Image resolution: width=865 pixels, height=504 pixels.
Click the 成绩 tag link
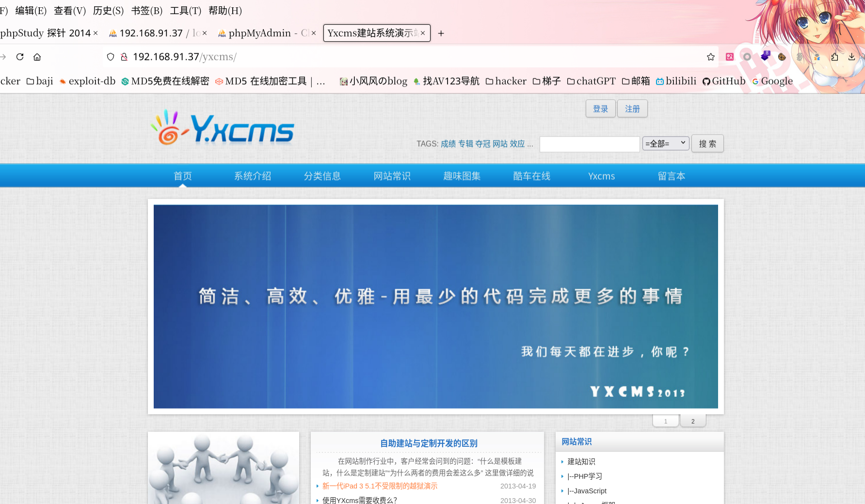tap(449, 144)
